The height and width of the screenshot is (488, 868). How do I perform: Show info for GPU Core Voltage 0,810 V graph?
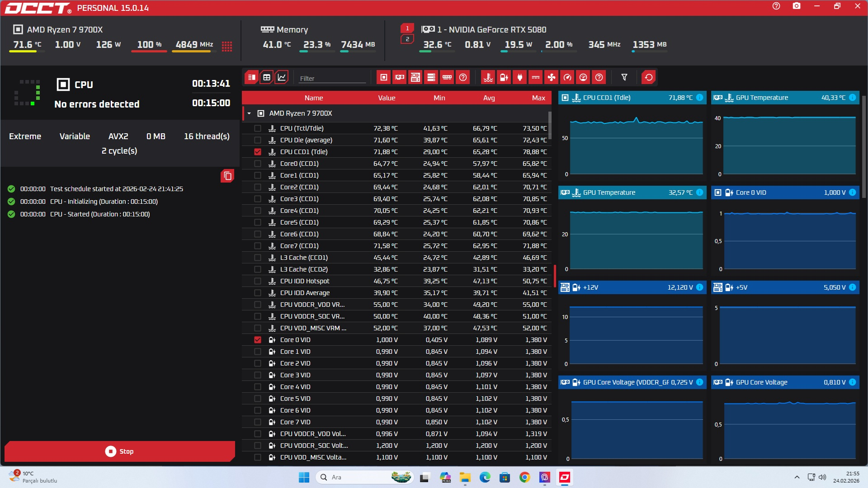(853, 382)
